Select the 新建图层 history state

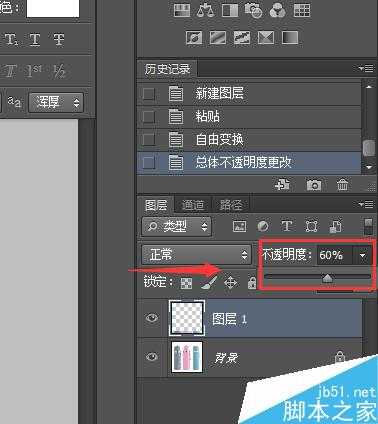point(249,94)
